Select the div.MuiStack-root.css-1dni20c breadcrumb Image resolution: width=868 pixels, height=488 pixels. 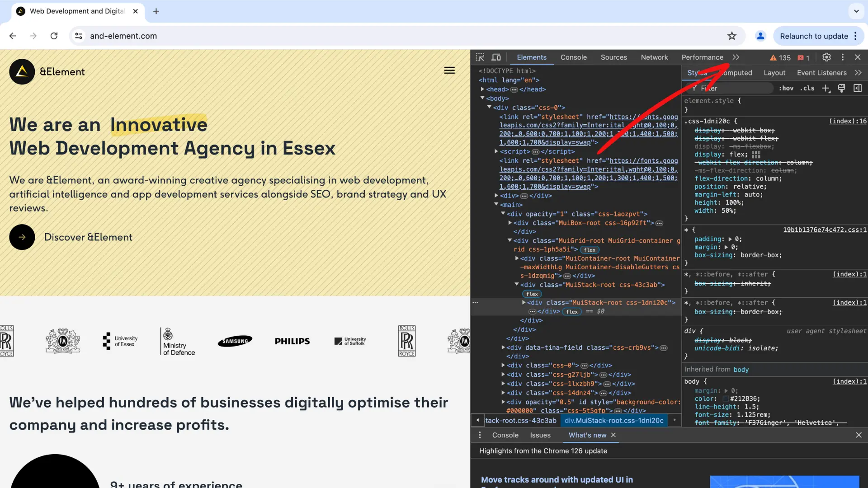(613, 420)
